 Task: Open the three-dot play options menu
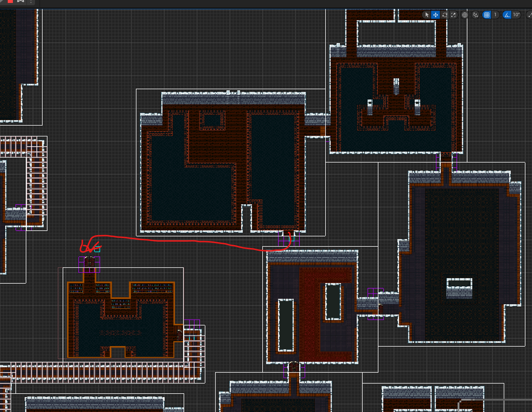31,1
